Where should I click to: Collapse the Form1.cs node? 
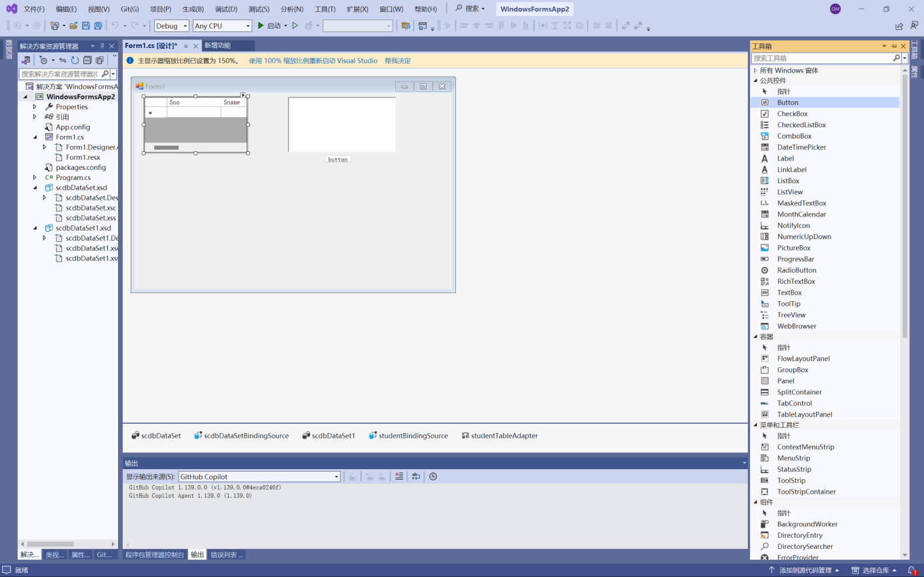(x=35, y=137)
